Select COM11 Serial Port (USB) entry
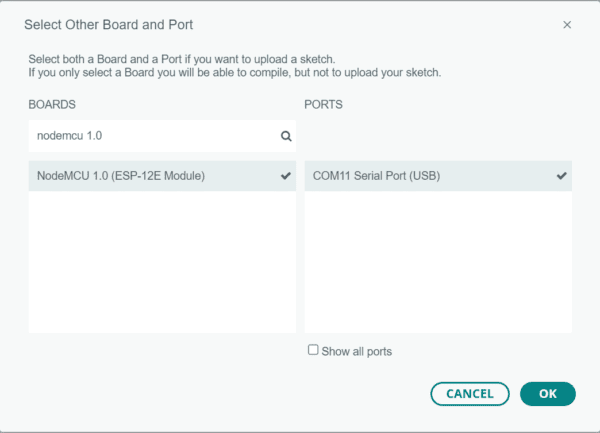600x433 pixels. point(438,176)
